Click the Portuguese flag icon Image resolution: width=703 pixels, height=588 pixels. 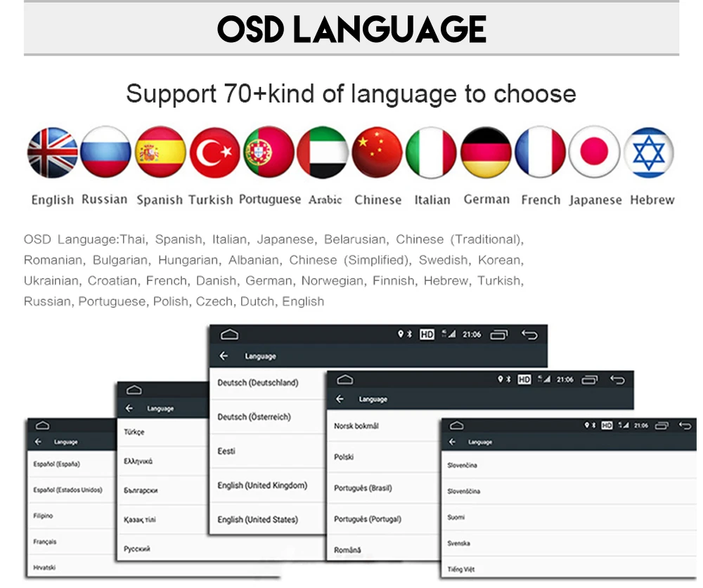pyautogui.click(x=269, y=152)
